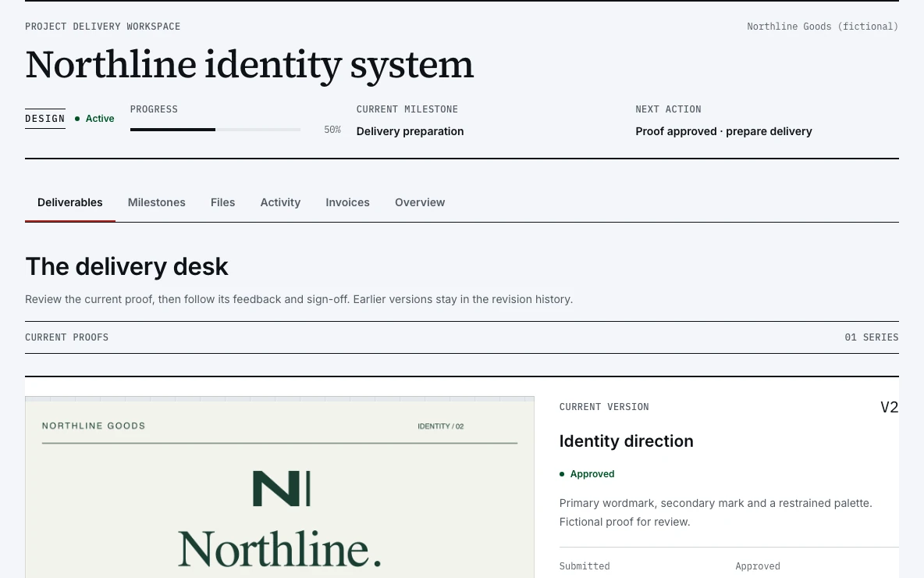
Task: Click the 'CURRENT MILESTONE' label
Action: coord(407,109)
